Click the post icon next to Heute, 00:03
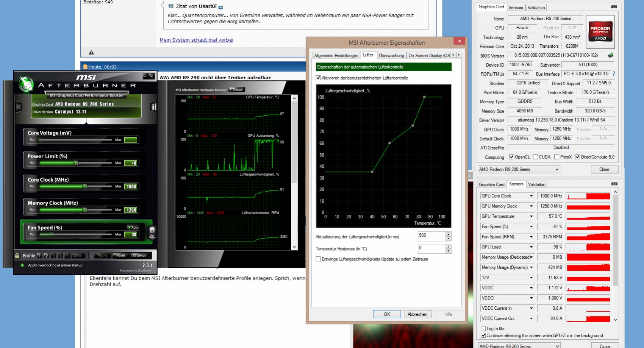The image size is (644, 348). (85, 67)
